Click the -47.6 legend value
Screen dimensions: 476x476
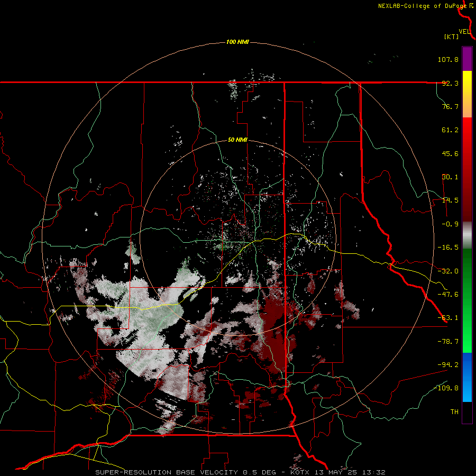(x=448, y=295)
